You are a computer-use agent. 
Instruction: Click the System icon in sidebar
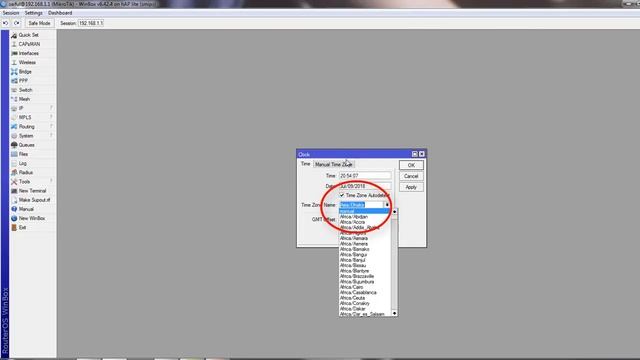tap(14, 136)
